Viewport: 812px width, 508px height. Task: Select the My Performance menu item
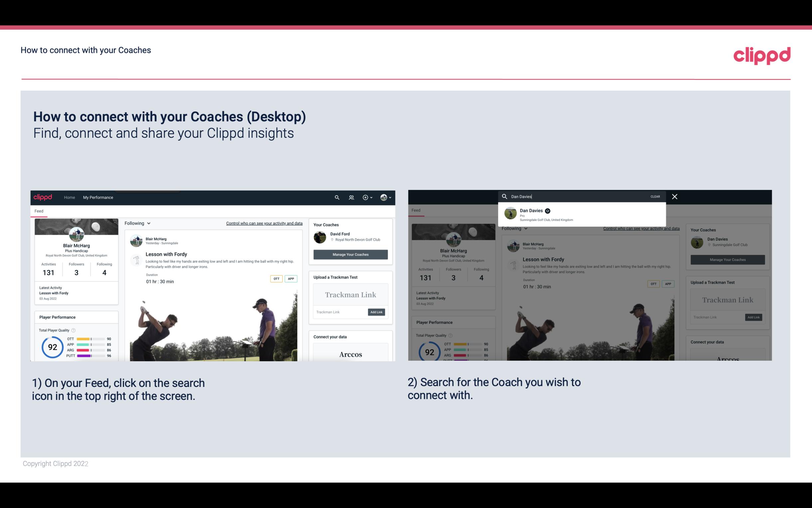[x=98, y=197]
